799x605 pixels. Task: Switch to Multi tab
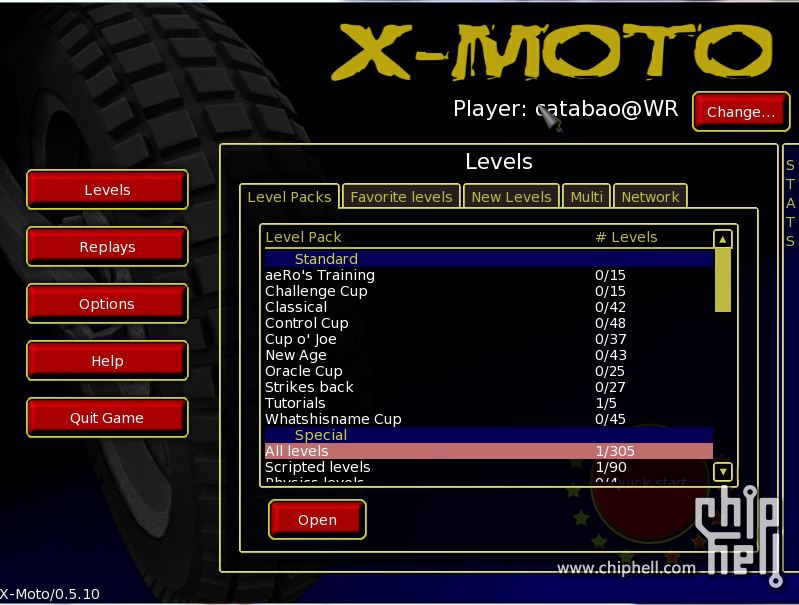[586, 197]
